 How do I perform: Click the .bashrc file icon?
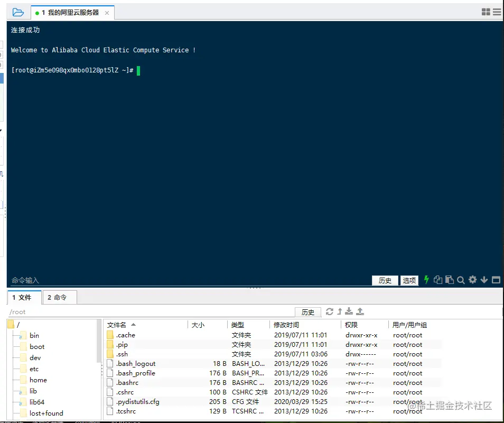click(110, 382)
